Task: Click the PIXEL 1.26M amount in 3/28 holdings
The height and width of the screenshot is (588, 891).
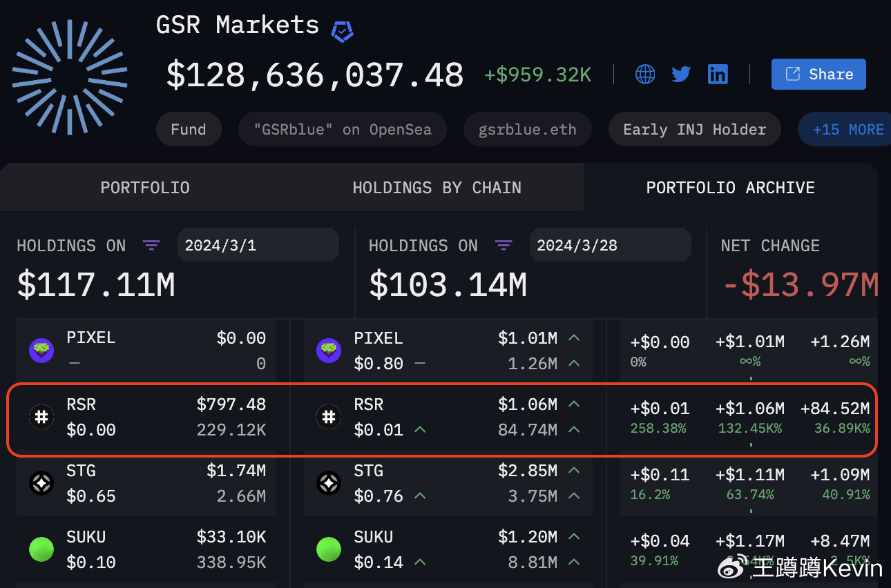Action: [x=533, y=364]
